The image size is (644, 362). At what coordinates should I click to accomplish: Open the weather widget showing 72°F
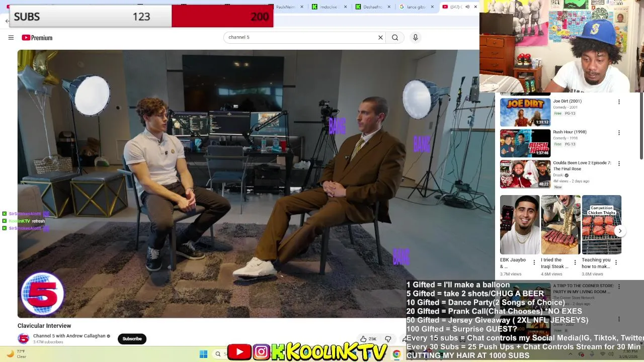16,354
